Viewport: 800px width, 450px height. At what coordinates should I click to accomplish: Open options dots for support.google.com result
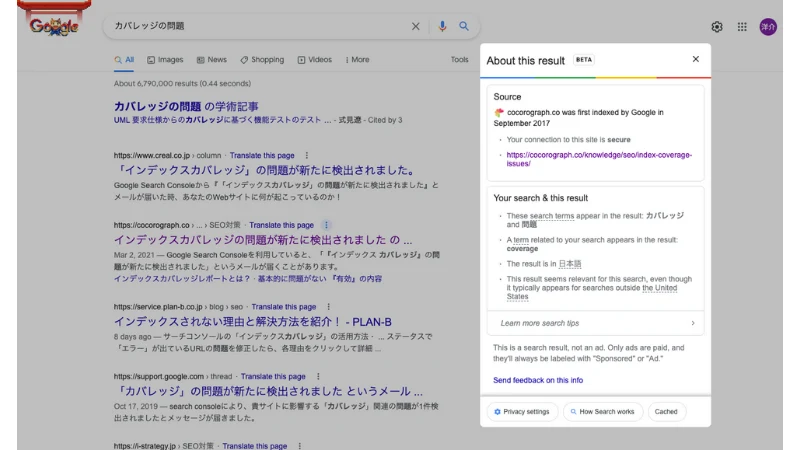point(318,377)
